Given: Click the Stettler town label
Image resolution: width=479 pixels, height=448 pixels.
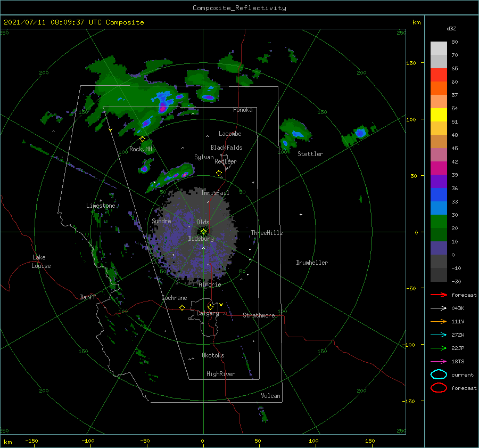Looking at the screenshot, I should click(310, 154).
